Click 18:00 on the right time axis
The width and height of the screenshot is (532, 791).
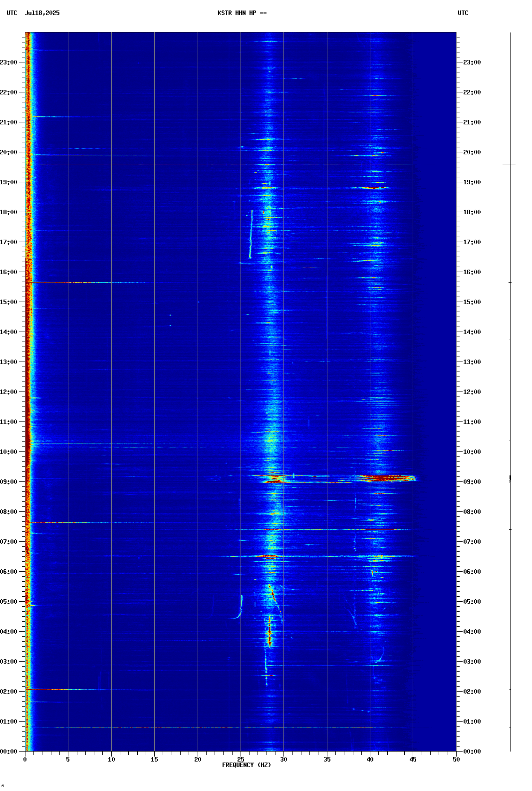472,212
